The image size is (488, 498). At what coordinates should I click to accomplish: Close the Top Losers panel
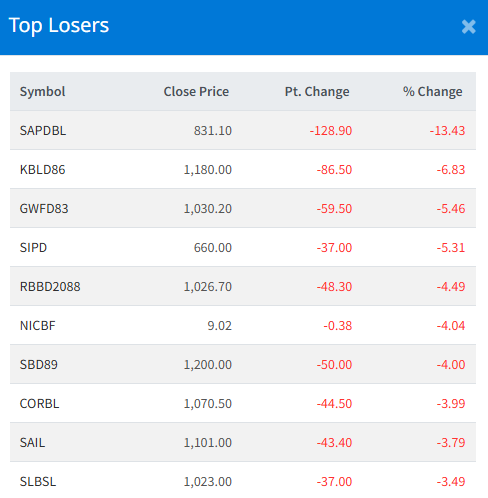tap(468, 27)
